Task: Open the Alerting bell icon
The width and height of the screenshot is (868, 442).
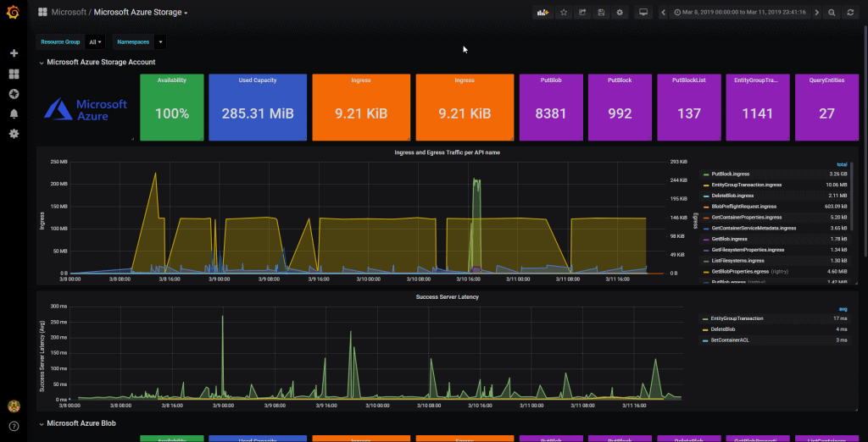Action: pyautogui.click(x=14, y=114)
